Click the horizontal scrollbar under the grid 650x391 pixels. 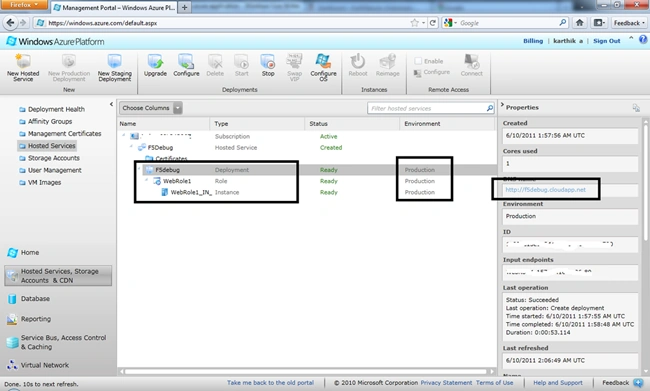(x=306, y=372)
